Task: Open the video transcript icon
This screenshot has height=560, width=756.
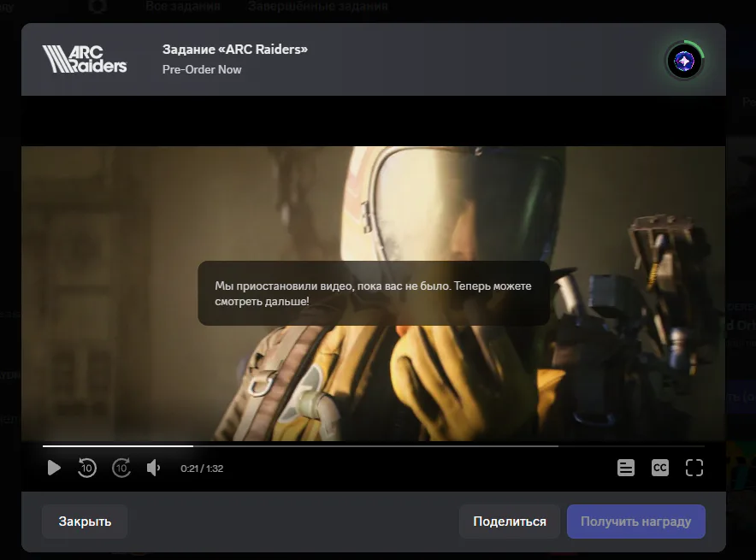Action: [626, 468]
